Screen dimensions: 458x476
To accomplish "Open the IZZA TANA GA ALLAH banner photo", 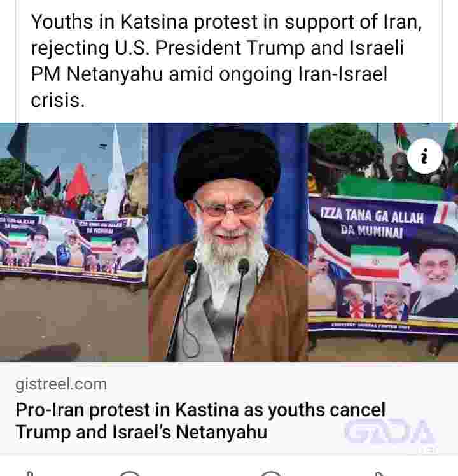I will (383, 242).
